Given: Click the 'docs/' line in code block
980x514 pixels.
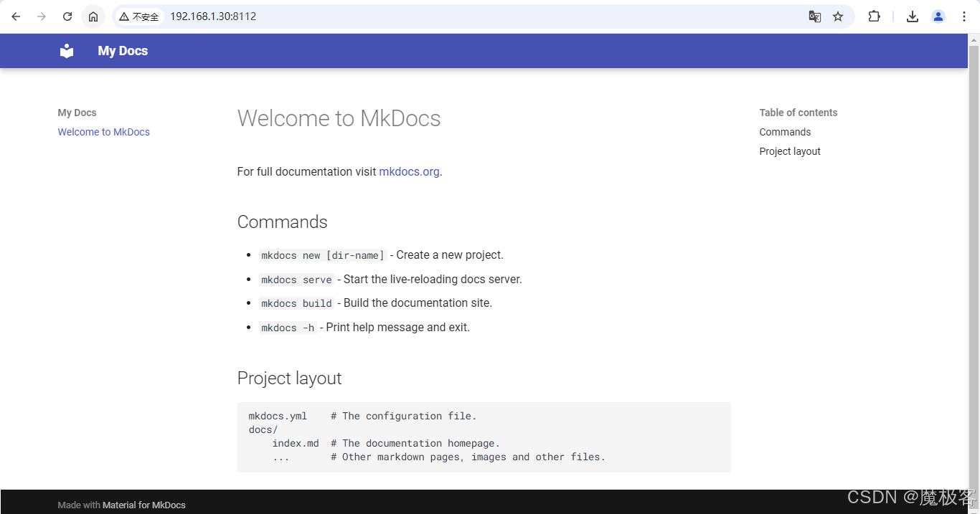Looking at the screenshot, I should pyautogui.click(x=263, y=429).
